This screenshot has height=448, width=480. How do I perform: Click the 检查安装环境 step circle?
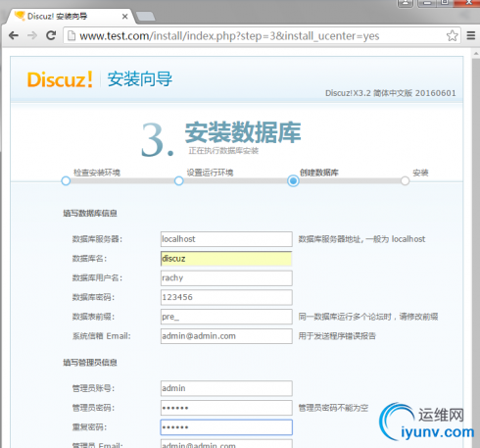click(x=66, y=180)
